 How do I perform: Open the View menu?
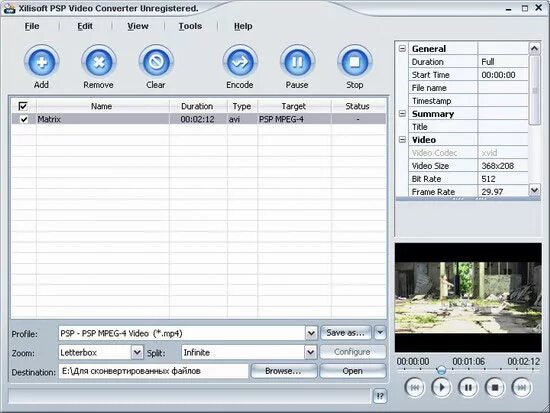(138, 26)
